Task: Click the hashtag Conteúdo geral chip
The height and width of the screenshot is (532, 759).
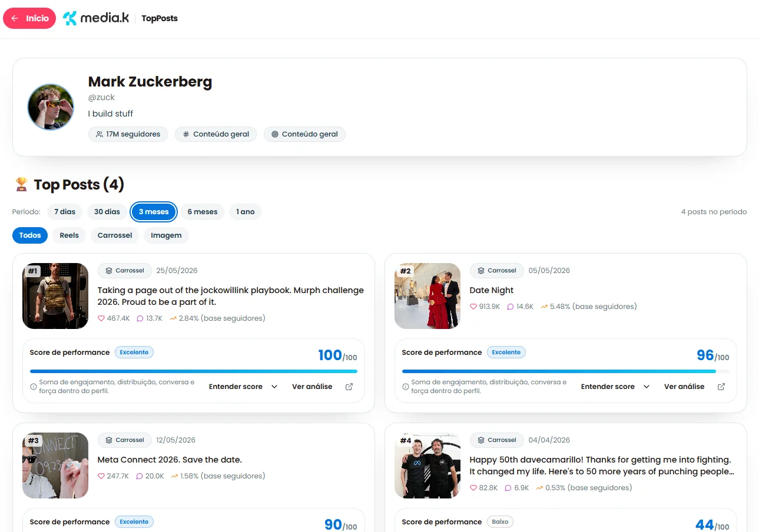Action: [216, 134]
